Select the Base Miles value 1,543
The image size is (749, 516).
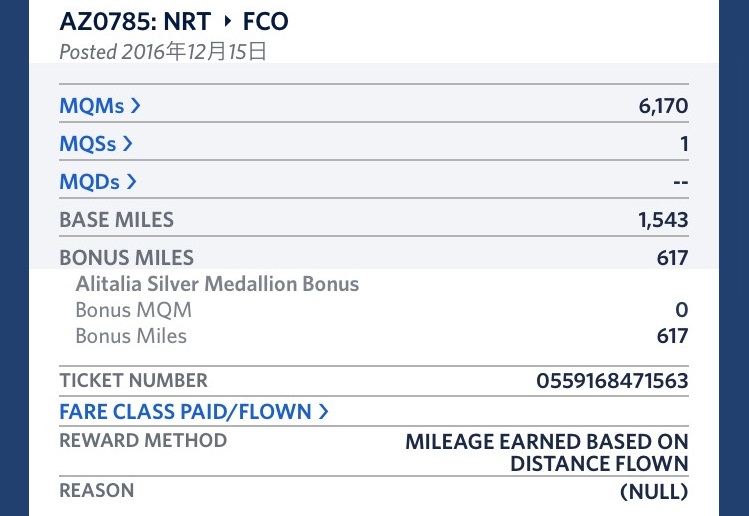coord(663,219)
